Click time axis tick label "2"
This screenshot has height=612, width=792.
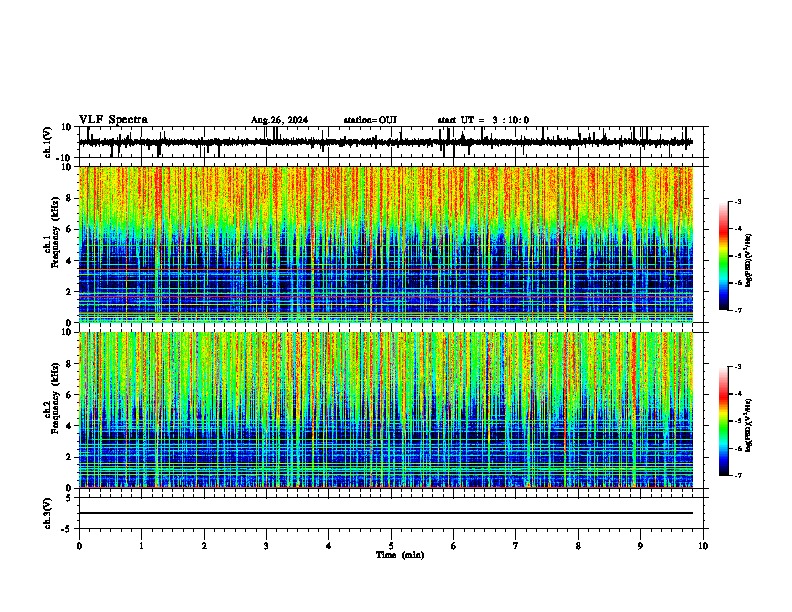(204, 546)
